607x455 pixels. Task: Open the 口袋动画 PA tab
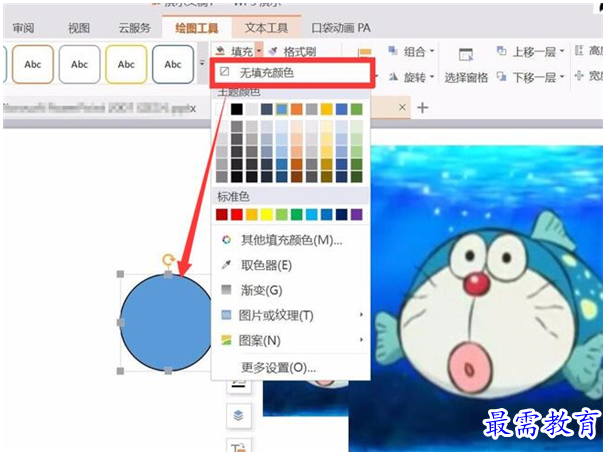[341, 28]
